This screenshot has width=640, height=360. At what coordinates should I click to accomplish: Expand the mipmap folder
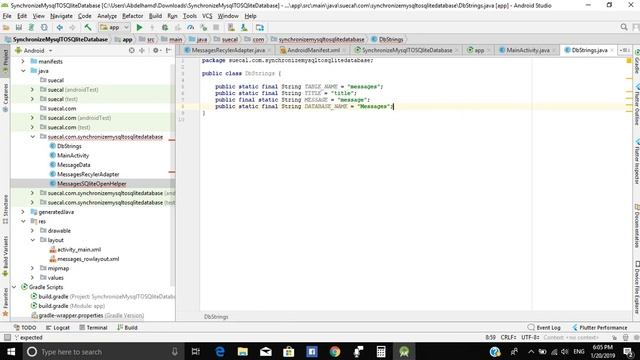(x=32, y=269)
